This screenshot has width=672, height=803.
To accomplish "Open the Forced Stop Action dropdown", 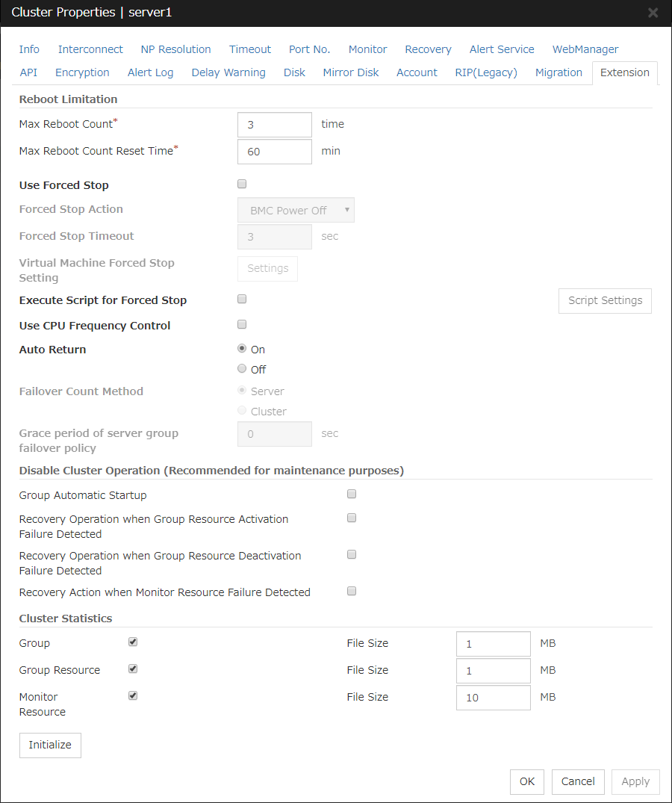I will coord(296,210).
